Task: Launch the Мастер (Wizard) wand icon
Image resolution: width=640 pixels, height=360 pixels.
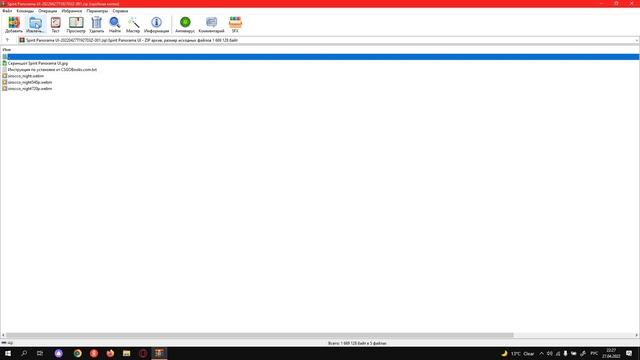Action: [x=133, y=24]
